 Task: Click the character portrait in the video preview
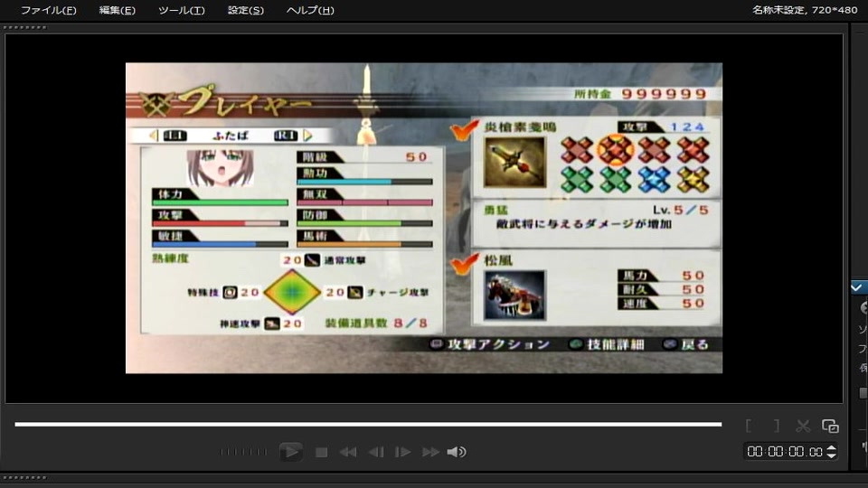(x=221, y=167)
